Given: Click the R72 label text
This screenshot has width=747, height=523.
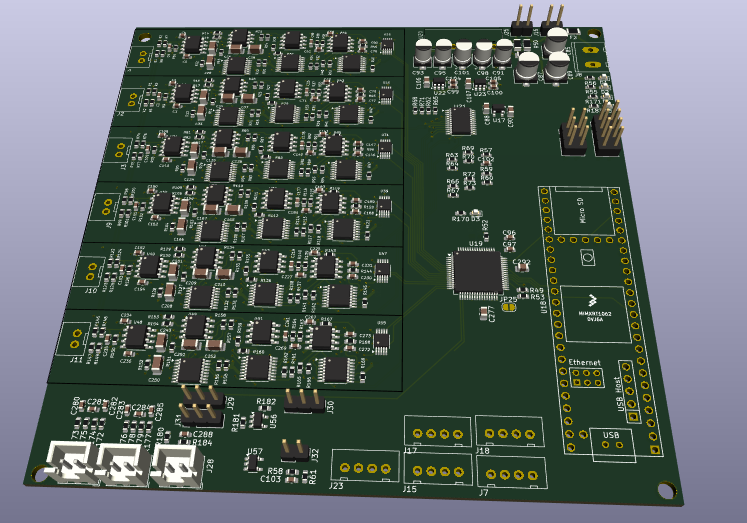Looking at the screenshot, I should 469,175.
